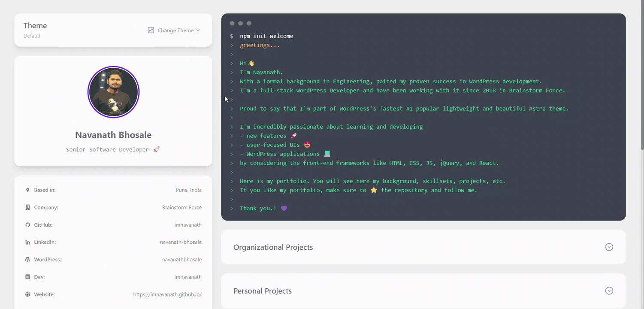The image size is (644, 309).
Task: Click the Navanath Bhosale name heading
Action: (113, 135)
